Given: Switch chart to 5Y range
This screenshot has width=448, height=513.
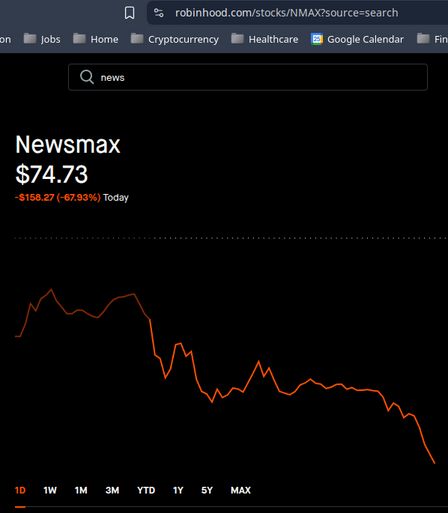Looking at the screenshot, I should pos(207,490).
